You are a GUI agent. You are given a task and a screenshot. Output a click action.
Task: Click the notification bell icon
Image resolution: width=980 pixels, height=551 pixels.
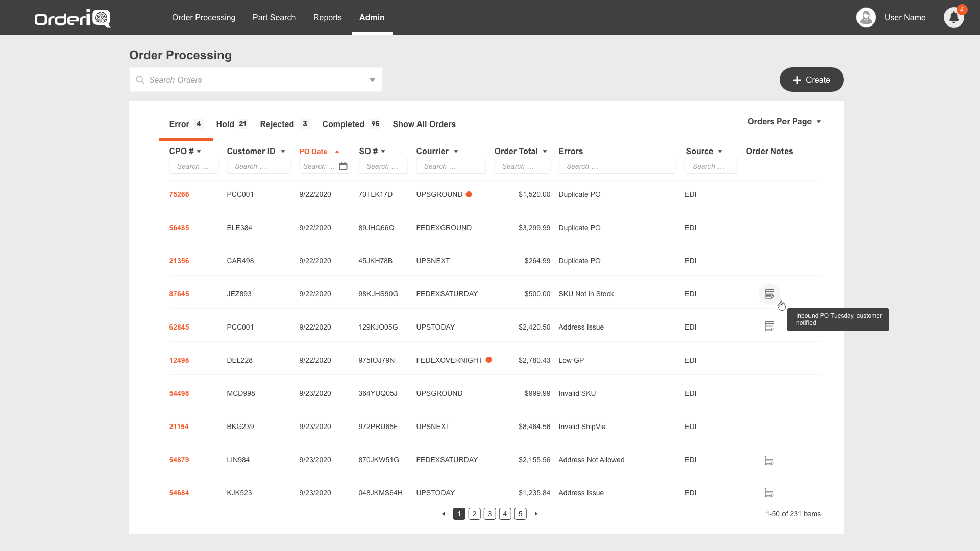[953, 18]
